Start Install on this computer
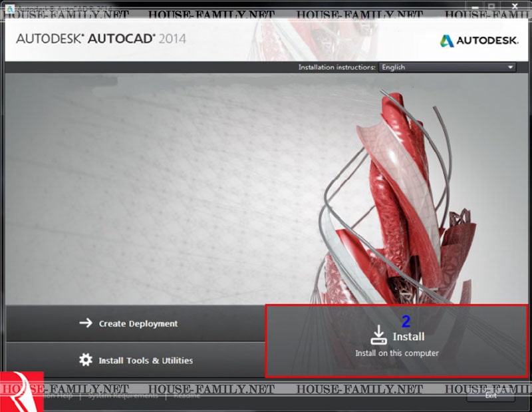This screenshot has width=532, height=412. (x=396, y=341)
